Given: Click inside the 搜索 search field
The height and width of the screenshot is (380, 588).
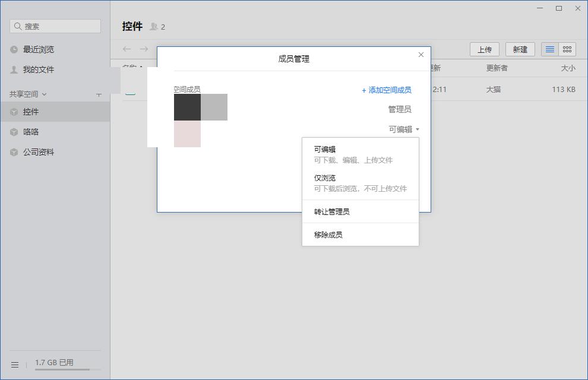Looking at the screenshot, I should (x=55, y=26).
